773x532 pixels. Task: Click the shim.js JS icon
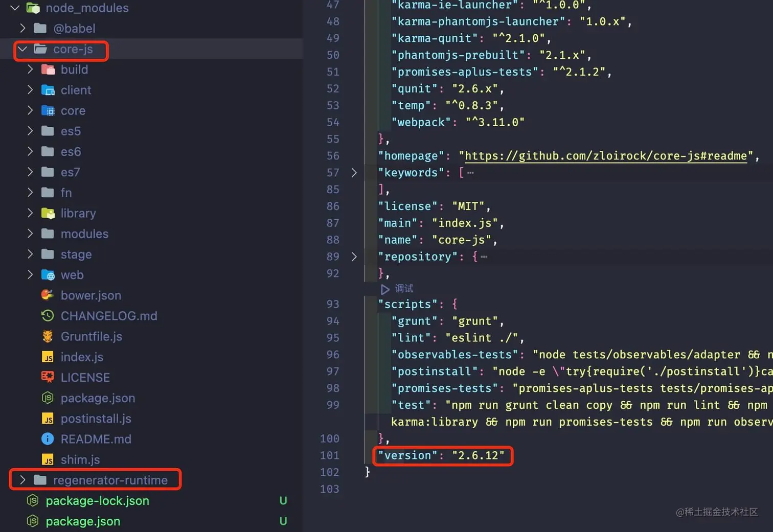tap(48, 459)
